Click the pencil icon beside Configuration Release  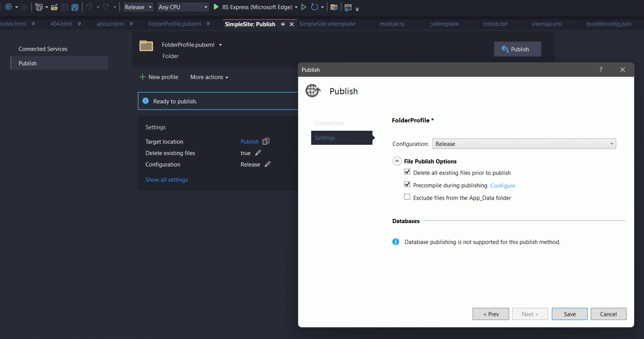tap(267, 164)
